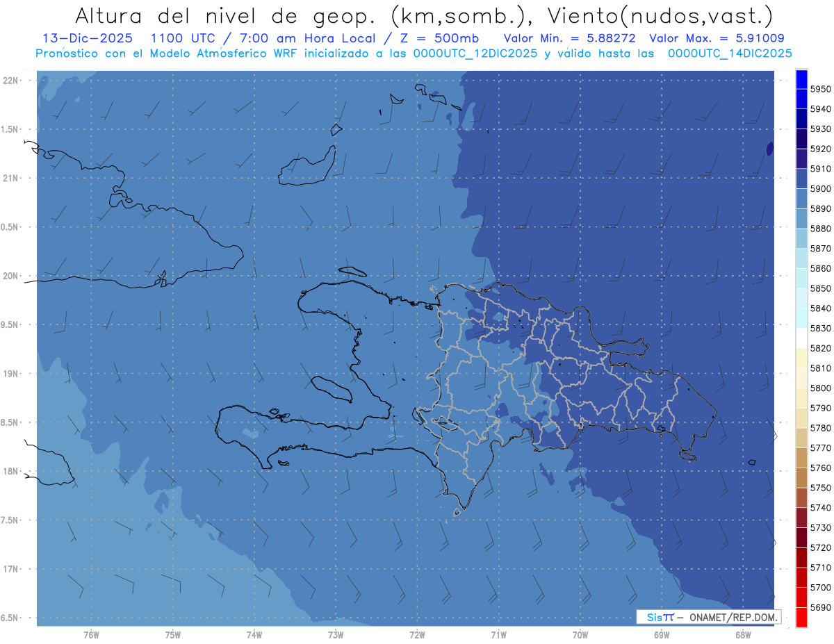834x644 pixels.
Task: Click the '1100 UTC' time text
Action: pyautogui.click(x=184, y=38)
